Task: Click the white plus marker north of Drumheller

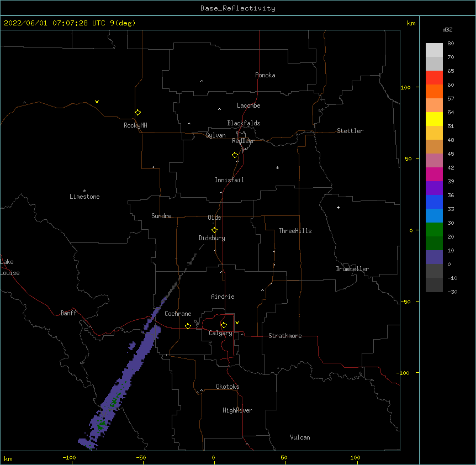Action: point(338,207)
